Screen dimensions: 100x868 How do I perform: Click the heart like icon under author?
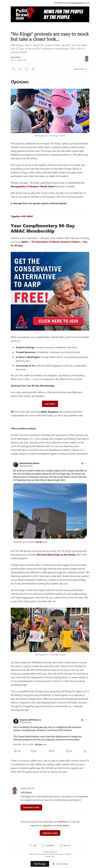(x=13, y=69)
